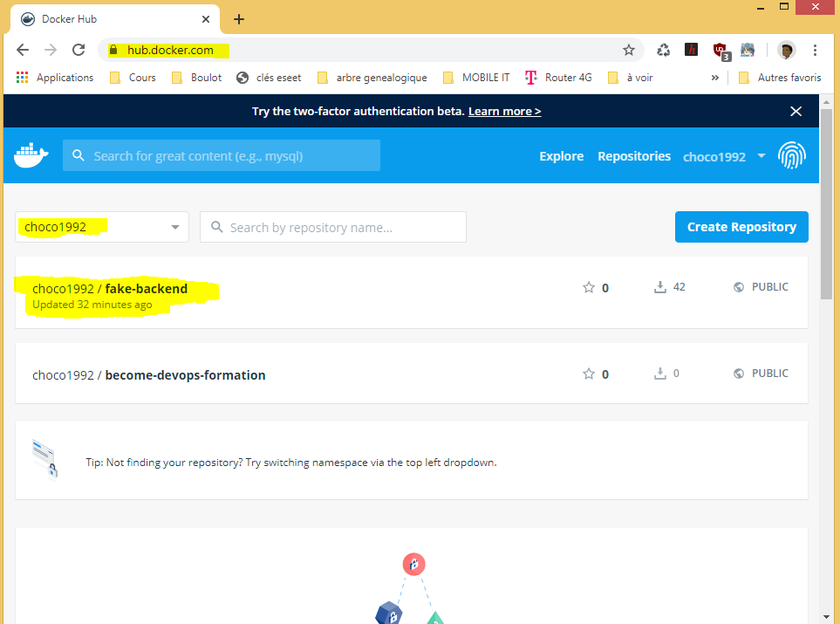Minimize the browser window
This screenshot has height=624, width=840.
point(760,8)
